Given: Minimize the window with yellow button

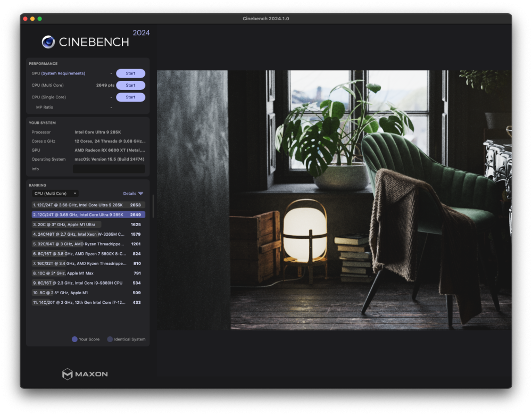Looking at the screenshot, I should 32,19.
